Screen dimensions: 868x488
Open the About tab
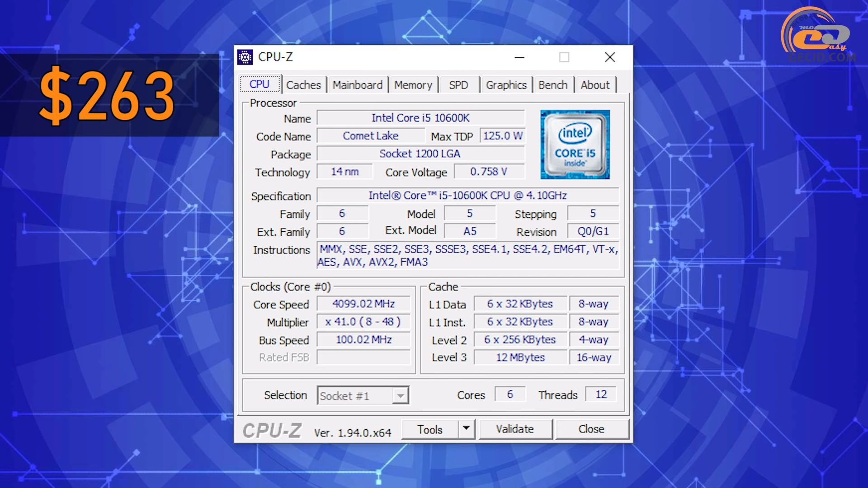(x=595, y=85)
